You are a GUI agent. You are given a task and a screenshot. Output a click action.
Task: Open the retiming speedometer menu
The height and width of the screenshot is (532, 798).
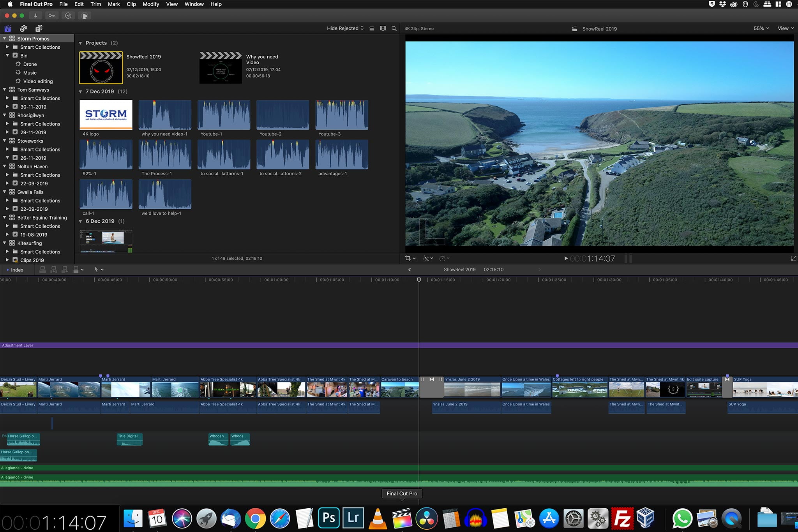(444, 258)
